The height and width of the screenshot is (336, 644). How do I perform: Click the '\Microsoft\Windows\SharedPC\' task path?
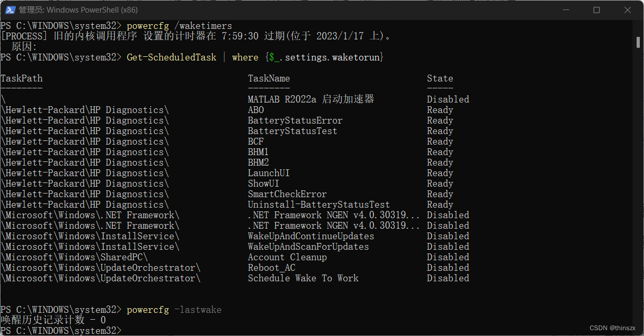click(74, 257)
